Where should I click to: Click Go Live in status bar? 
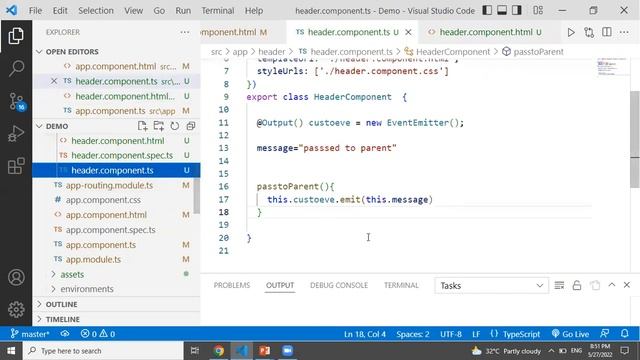click(x=570, y=334)
